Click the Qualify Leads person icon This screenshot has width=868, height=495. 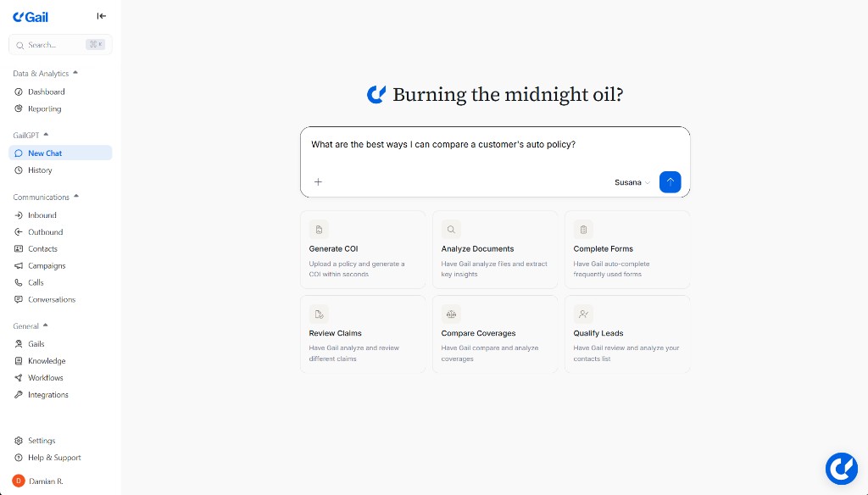click(583, 314)
